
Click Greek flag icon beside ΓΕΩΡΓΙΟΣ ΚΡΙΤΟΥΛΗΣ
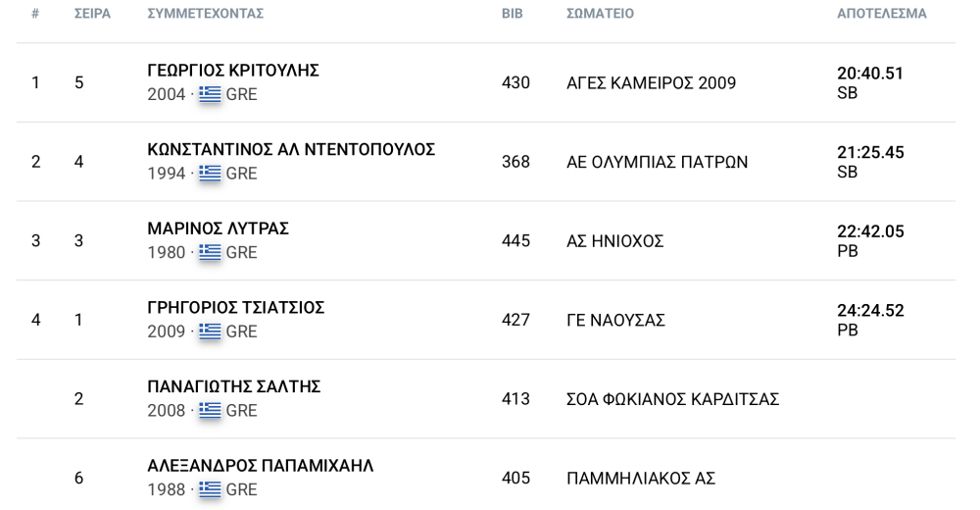(x=210, y=94)
